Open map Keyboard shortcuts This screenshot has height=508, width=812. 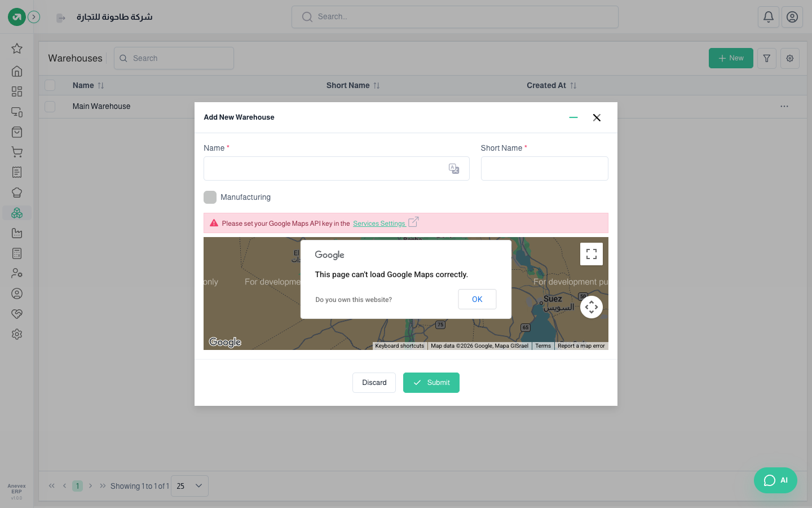pyautogui.click(x=400, y=346)
